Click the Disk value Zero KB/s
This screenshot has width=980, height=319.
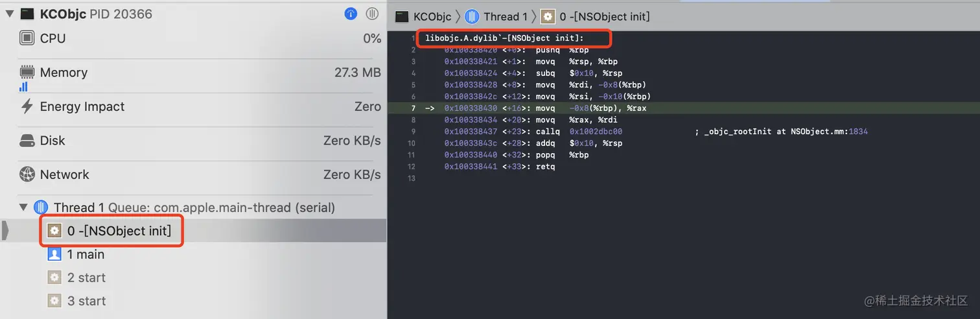(x=352, y=141)
